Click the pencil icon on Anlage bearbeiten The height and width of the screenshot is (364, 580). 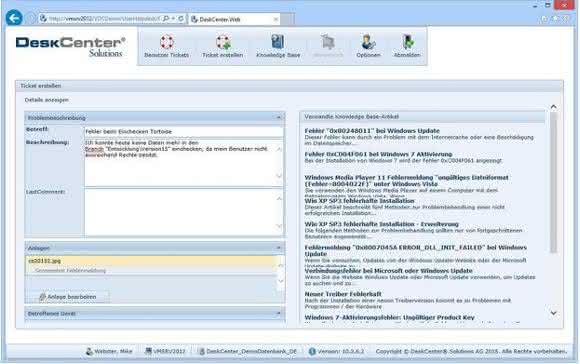click(43, 297)
